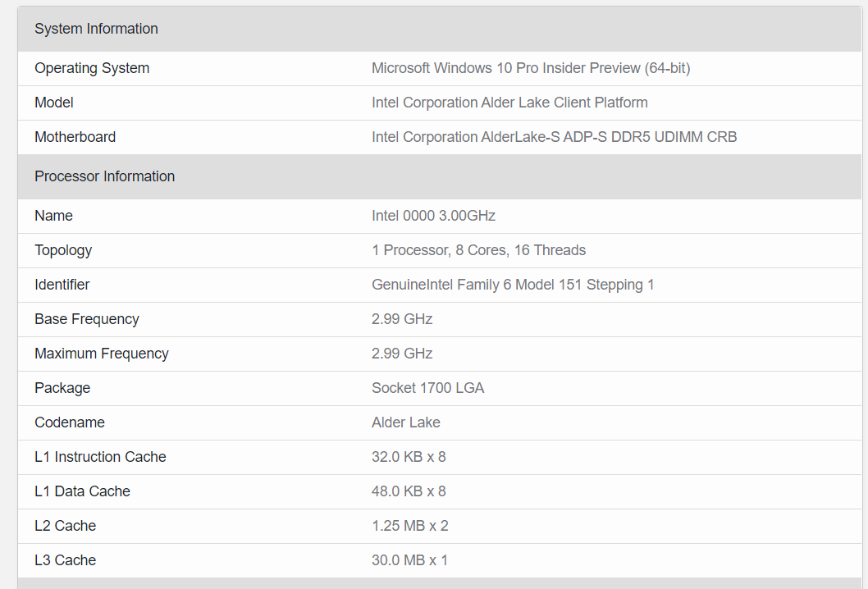
Task: Click the Socket 1700 LGA package value
Action: click(427, 388)
